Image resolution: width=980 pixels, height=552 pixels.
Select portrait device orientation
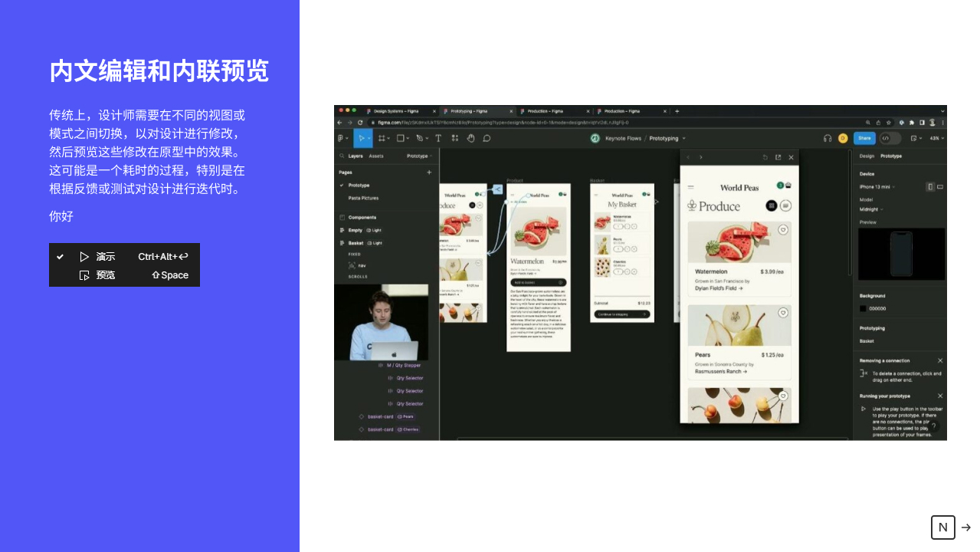click(x=930, y=186)
